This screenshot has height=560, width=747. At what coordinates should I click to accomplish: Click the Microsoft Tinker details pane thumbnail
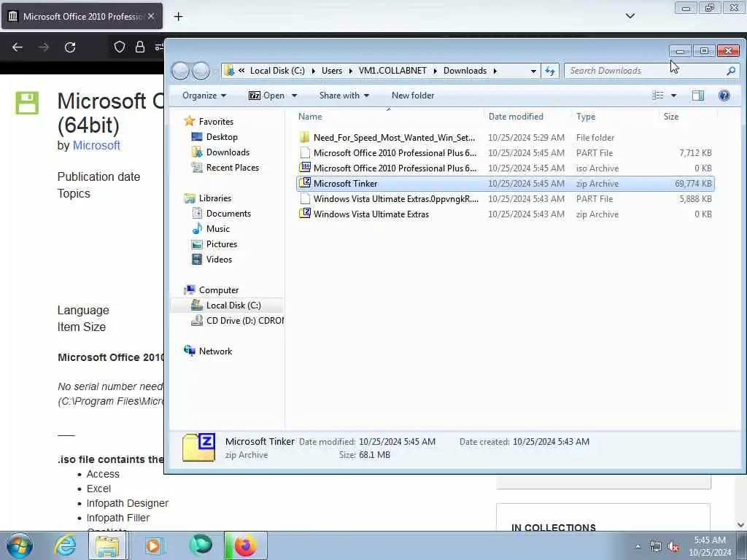[x=198, y=448]
